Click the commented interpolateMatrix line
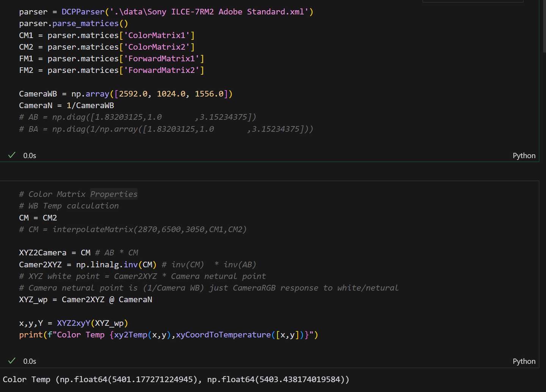Screen dimensions: 546x392 [x=133, y=229]
